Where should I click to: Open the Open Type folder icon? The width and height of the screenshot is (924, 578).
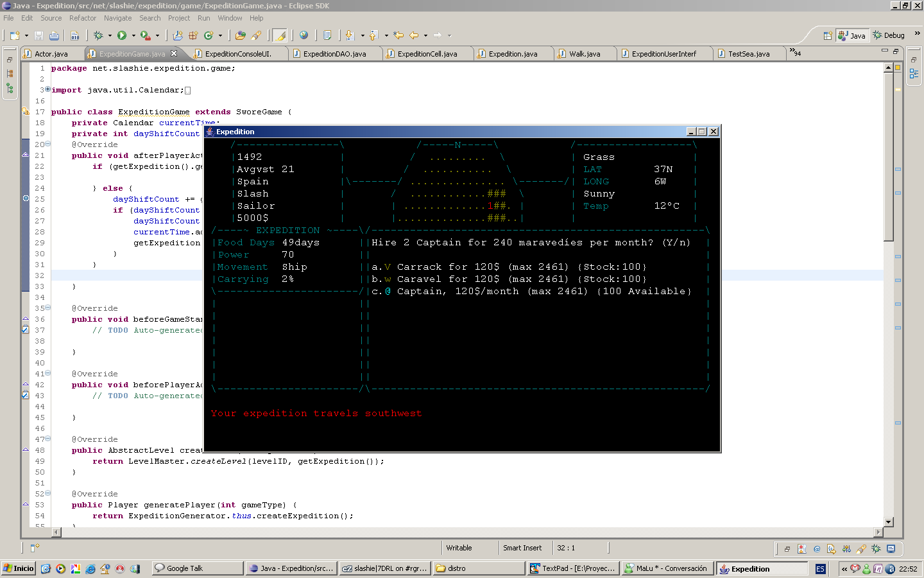(241, 35)
